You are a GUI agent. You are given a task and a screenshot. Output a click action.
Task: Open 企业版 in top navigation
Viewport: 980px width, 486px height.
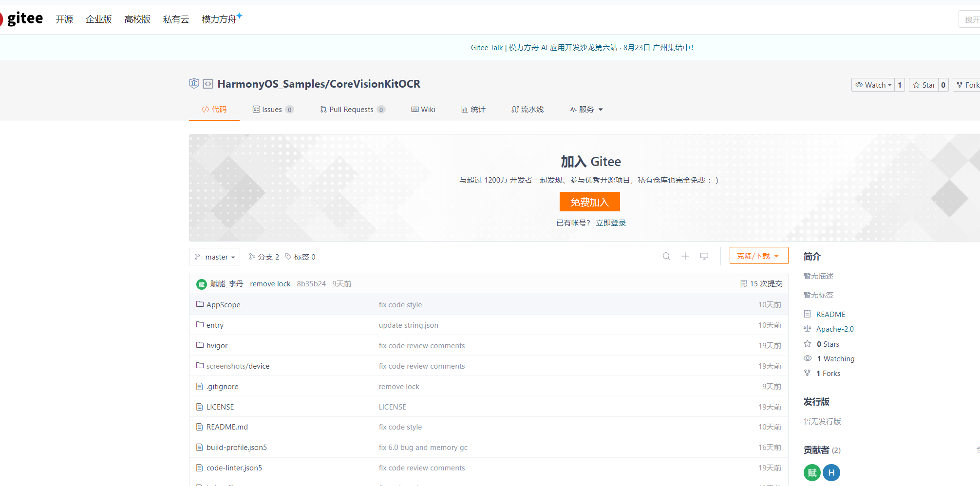coord(99,19)
